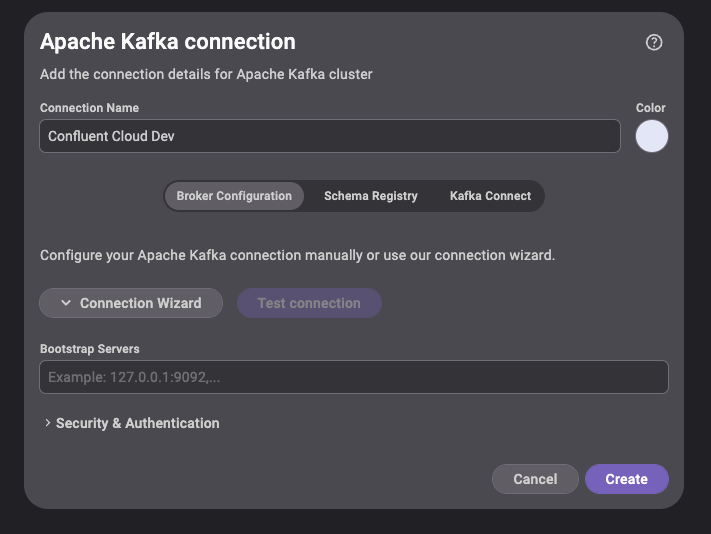
Task: Switch to Broker Configuration tab
Action: [234, 196]
